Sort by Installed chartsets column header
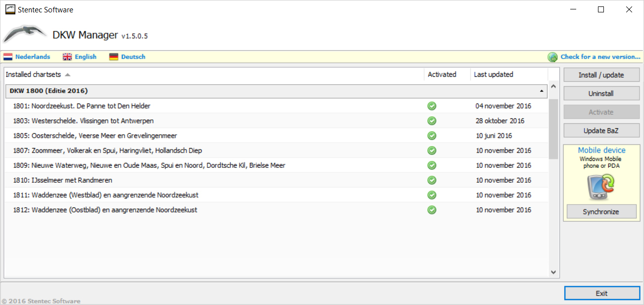The width and height of the screenshot is (644, 305). click(x=214, y=75)
